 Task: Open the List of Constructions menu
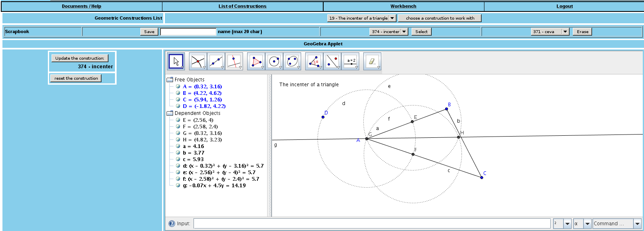click(x=242, y=6)
